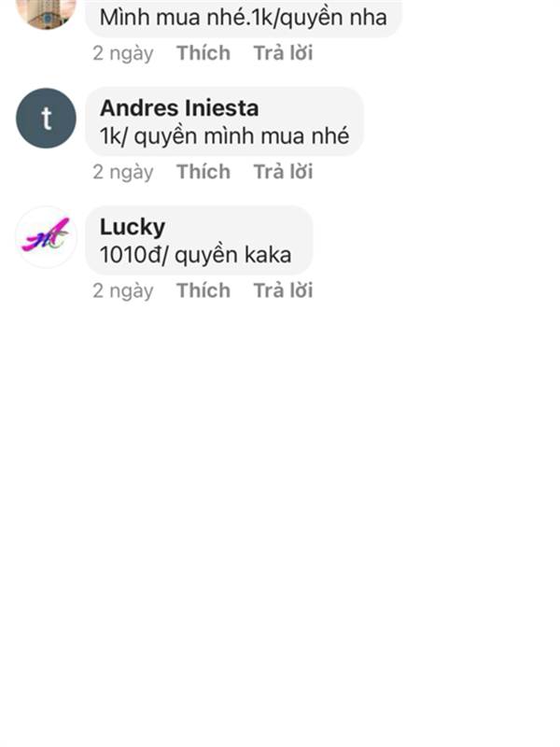The width and height of the screenshot is (560, 747).
Task: Like Lucky's comment via Thích
Action: (203, 290)
